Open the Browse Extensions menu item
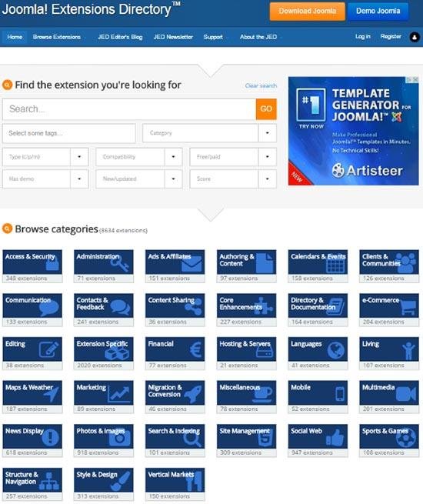Image resolution: width=423 pixels, height=504 pixels. point(57,37)
